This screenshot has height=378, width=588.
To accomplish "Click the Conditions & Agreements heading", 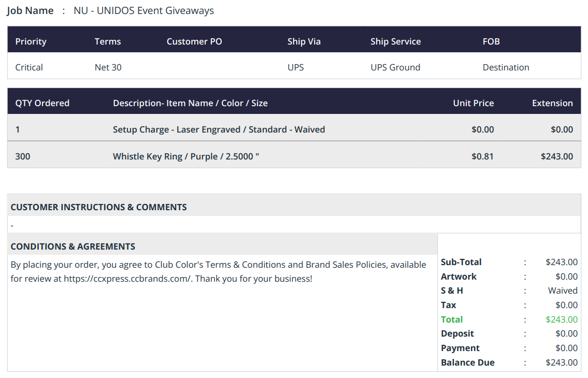I will 73,247.
